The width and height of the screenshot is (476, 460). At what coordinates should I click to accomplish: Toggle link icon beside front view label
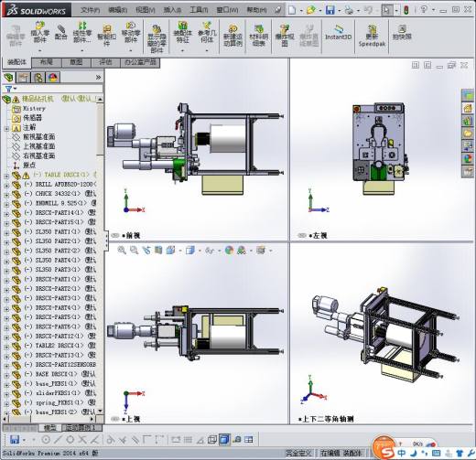pos(115,235)
